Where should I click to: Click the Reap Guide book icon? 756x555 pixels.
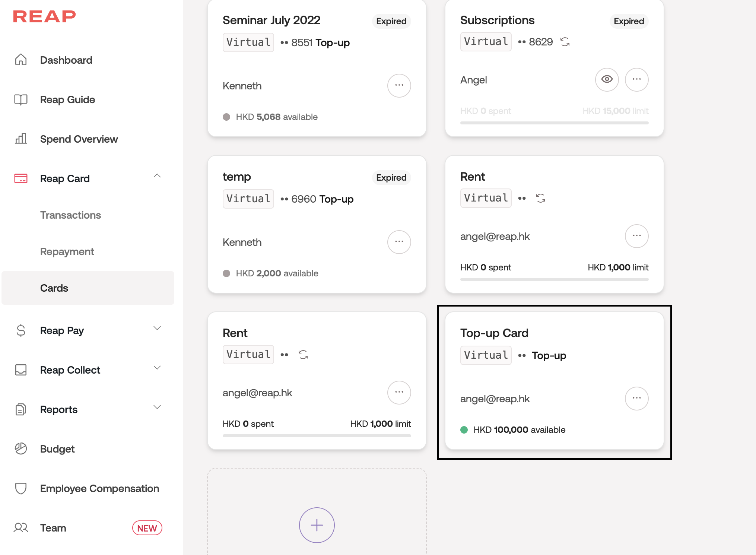[21, 99]
